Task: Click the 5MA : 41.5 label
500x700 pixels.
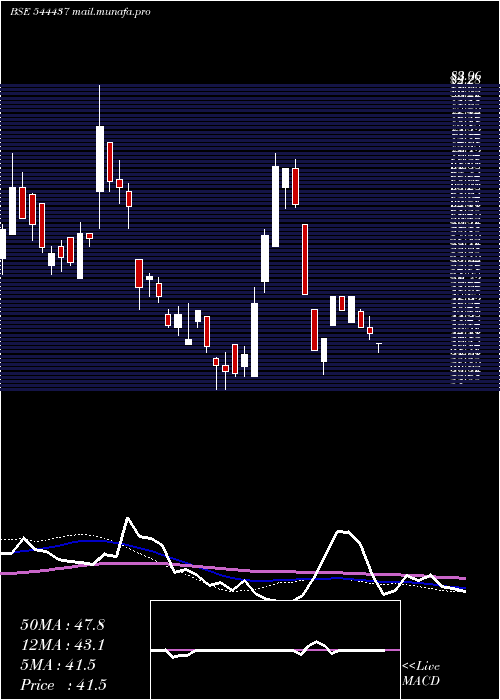Action: coord(58,665)
